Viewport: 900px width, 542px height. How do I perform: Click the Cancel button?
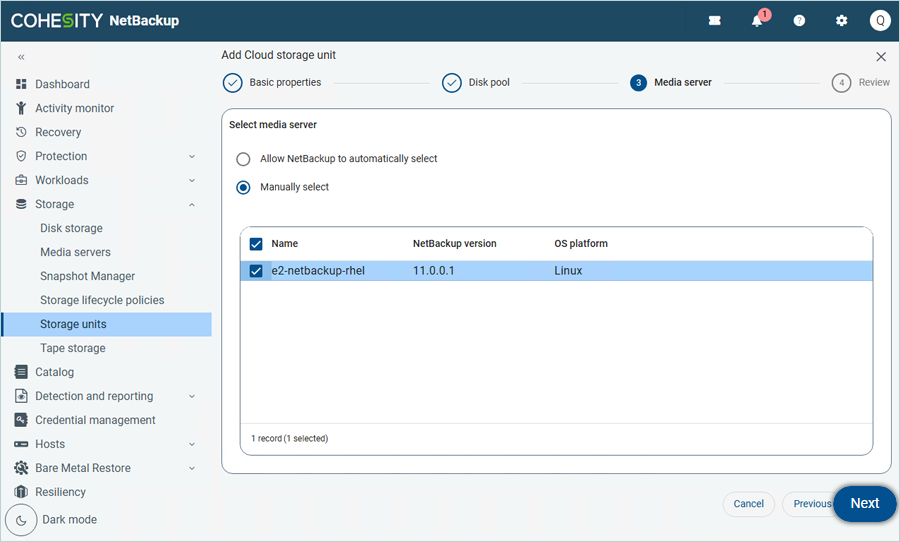click(748, 504)
